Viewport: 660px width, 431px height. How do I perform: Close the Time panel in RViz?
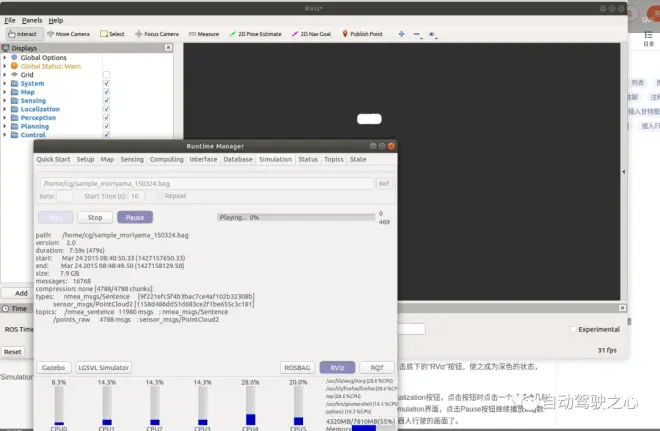(622, 308)
